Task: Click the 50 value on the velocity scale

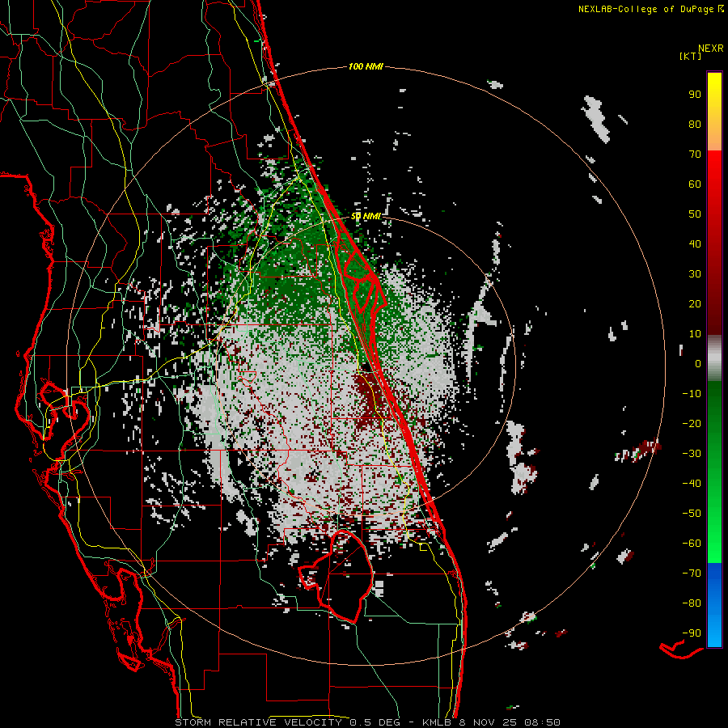Action: click(x=695, y=214)
